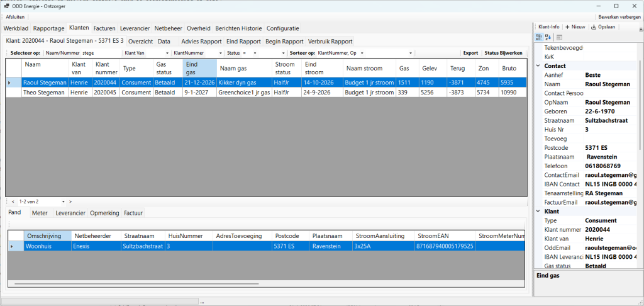Collapse the Klant category
This screenshot has height=306, width=644.
point(538,212)
